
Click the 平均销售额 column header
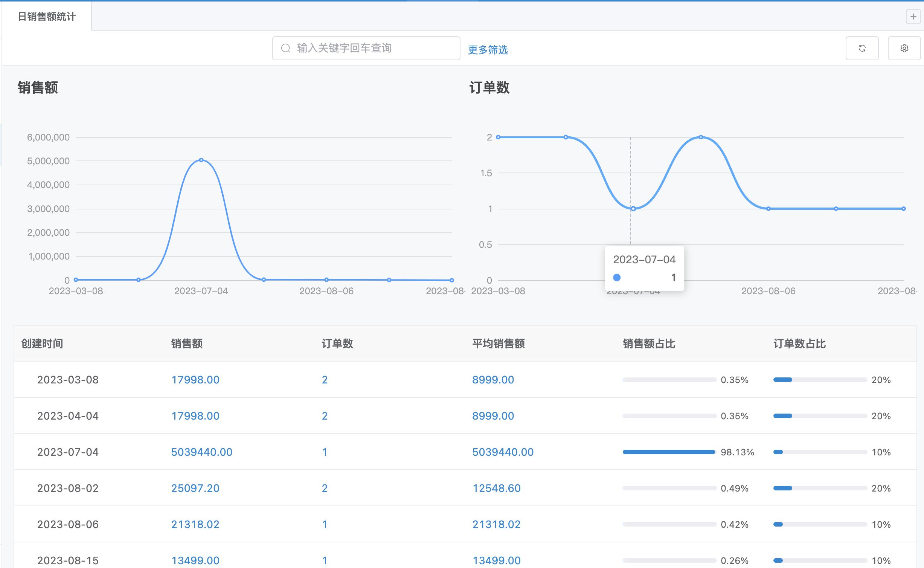tap(498, 344)
